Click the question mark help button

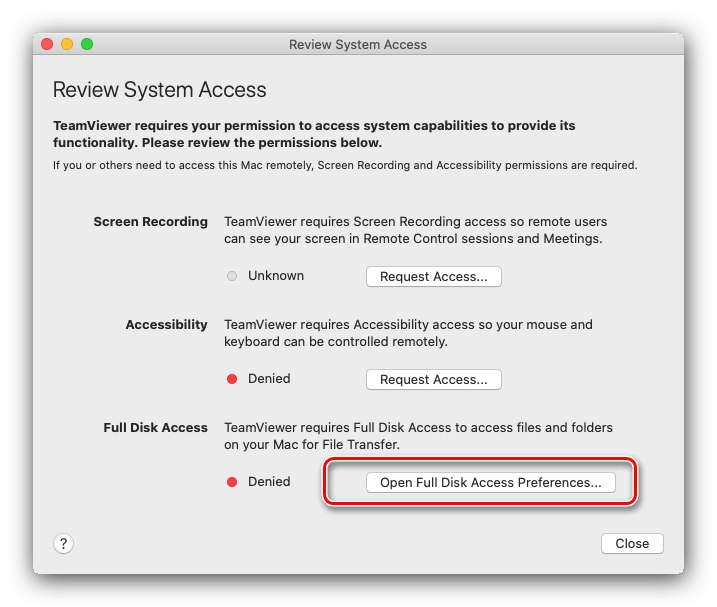[63, 543]
